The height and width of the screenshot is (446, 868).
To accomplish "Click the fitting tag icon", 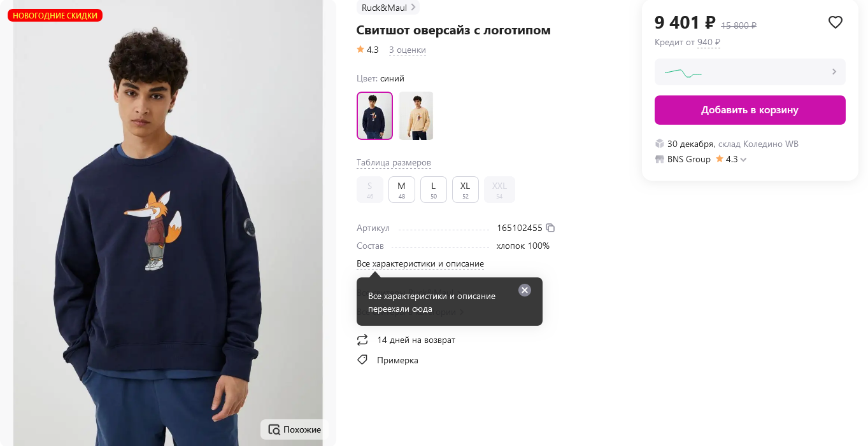I will tap(362, 360).
